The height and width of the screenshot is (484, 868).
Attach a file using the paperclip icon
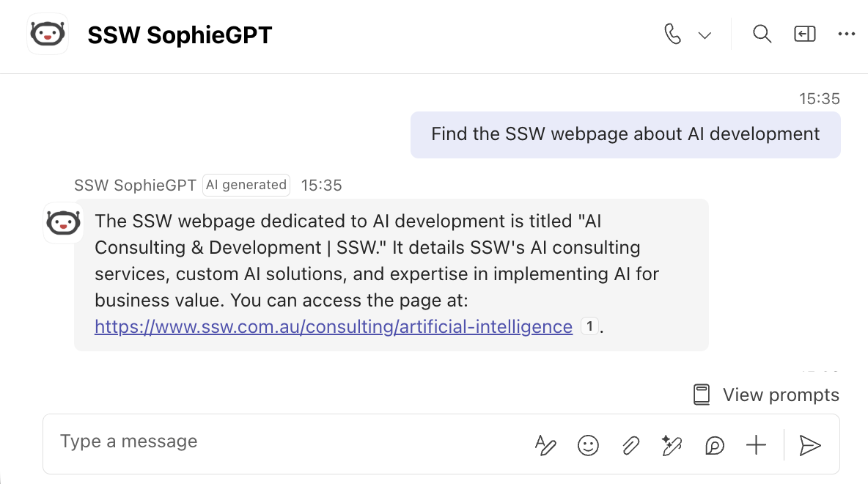(x=630, y=445)
